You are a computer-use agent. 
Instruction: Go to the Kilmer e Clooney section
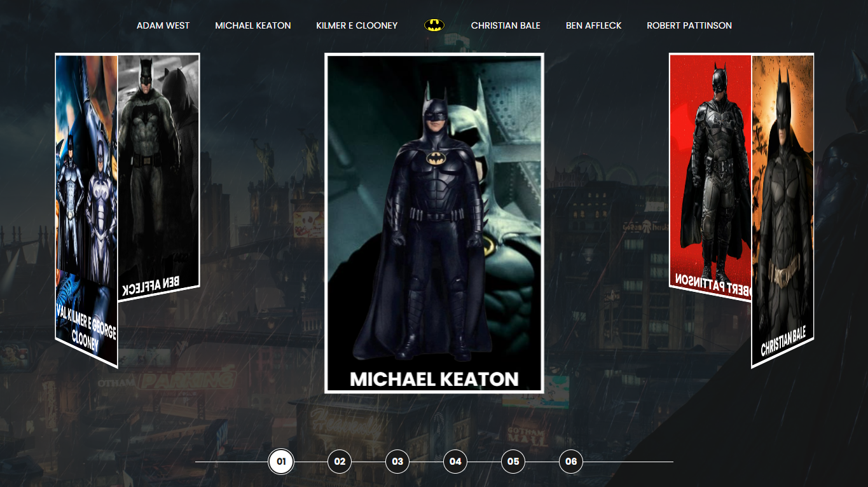click(x=357, y=25)
